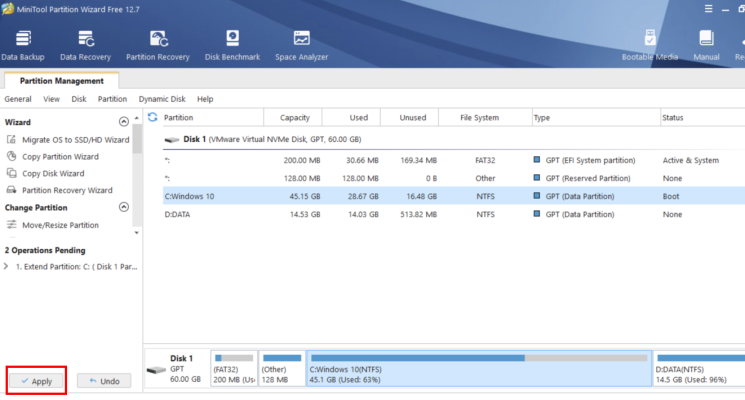Refresh the partition list
The width and height of the screenshot is (745, 400).
[153, 117]
